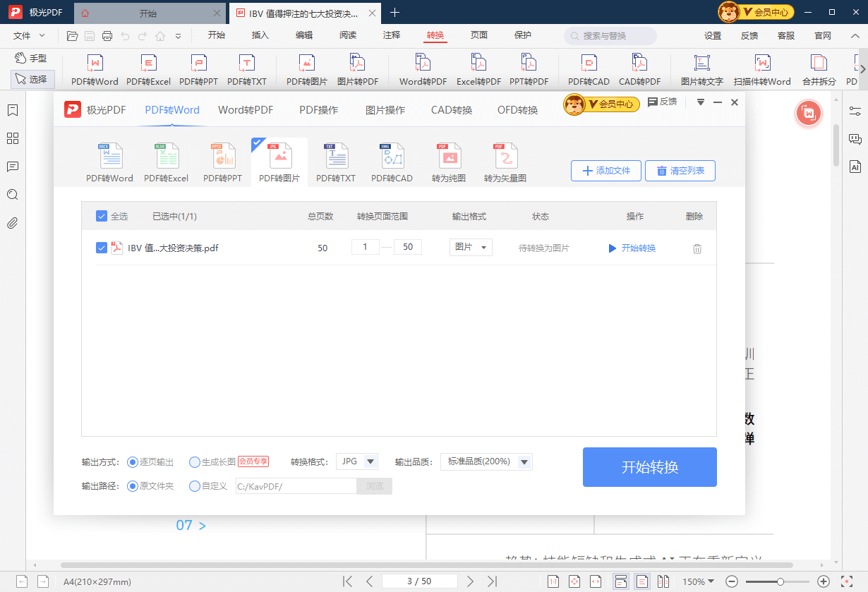Open dialog title bar menu triangle
This screenshot has height=592, width=868.
pyautogui.click(x=701, y=102)
